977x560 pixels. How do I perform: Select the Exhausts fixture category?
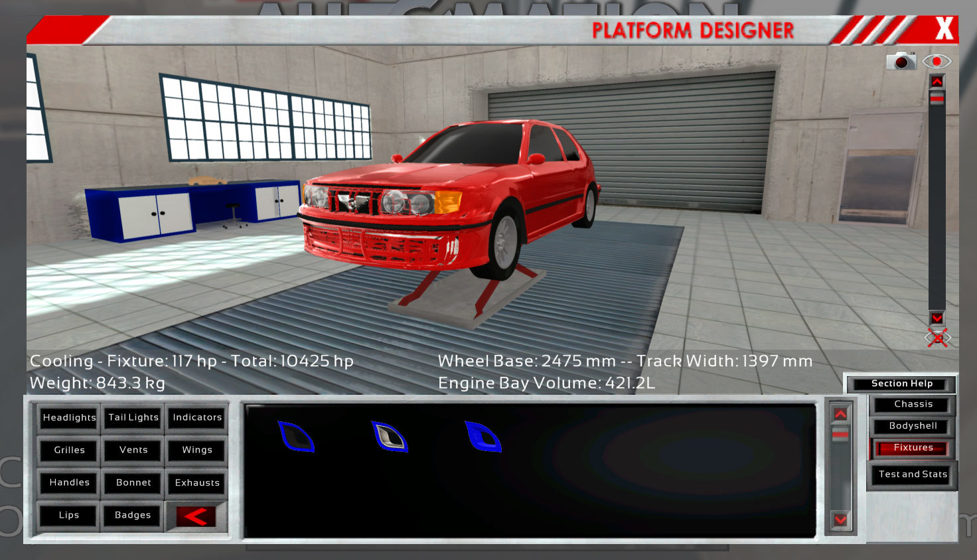coord(197,482)
